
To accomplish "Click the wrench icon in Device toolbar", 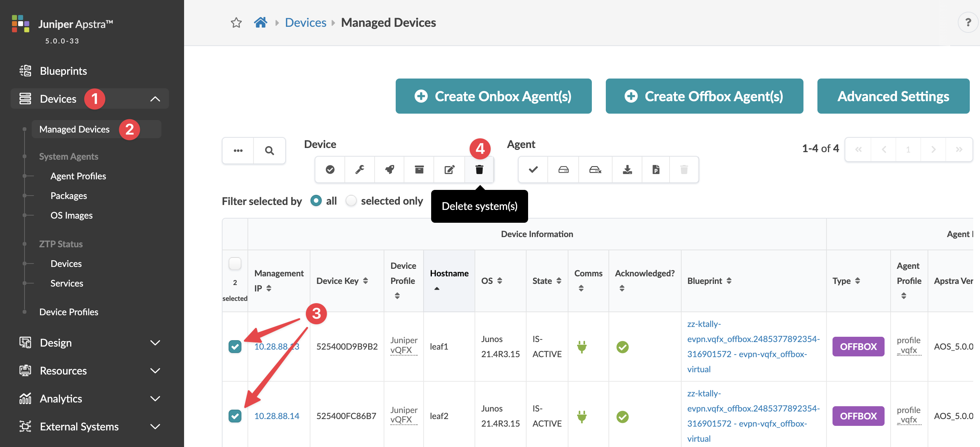I will pyautogui.click(x=359, y=170).
